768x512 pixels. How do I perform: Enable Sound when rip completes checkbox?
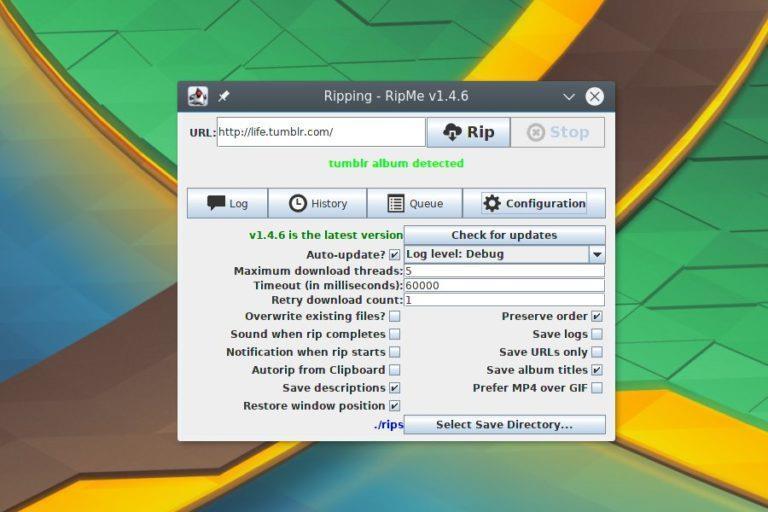(394, 334)
